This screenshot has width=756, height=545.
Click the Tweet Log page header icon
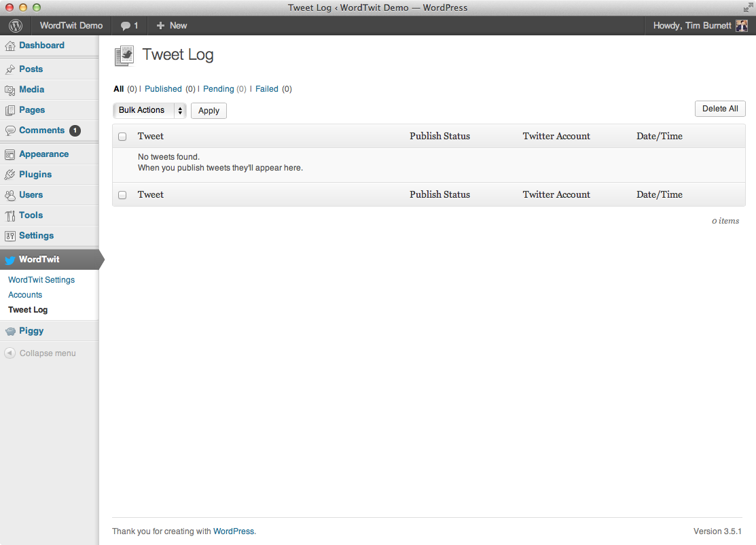[124, 56]
